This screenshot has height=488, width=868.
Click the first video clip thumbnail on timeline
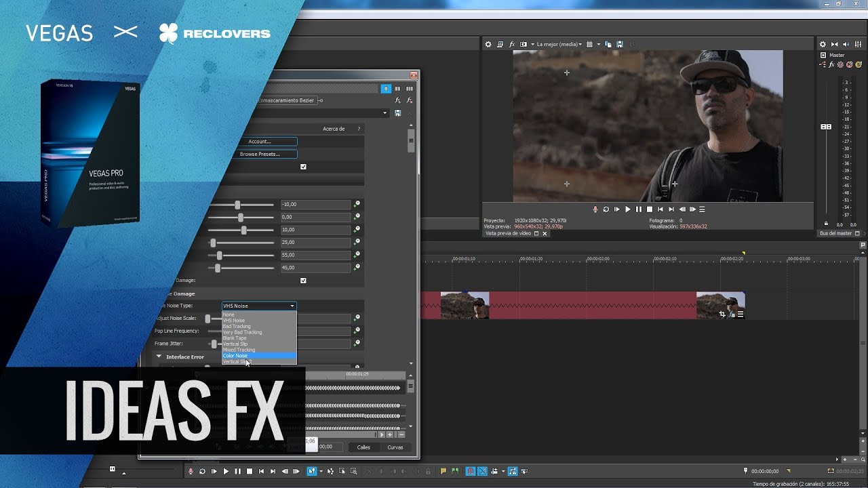(x=465, y=306)
